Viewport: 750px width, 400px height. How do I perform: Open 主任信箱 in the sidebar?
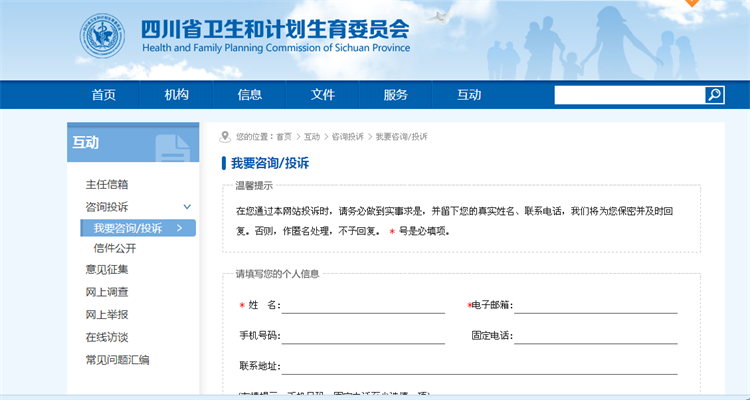[x=107, y=184]
